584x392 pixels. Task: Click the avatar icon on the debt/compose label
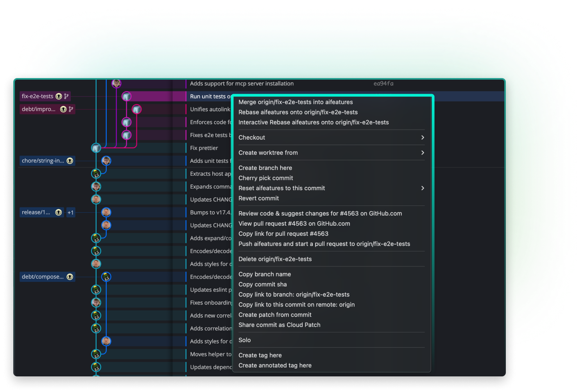tap(70, 276)
